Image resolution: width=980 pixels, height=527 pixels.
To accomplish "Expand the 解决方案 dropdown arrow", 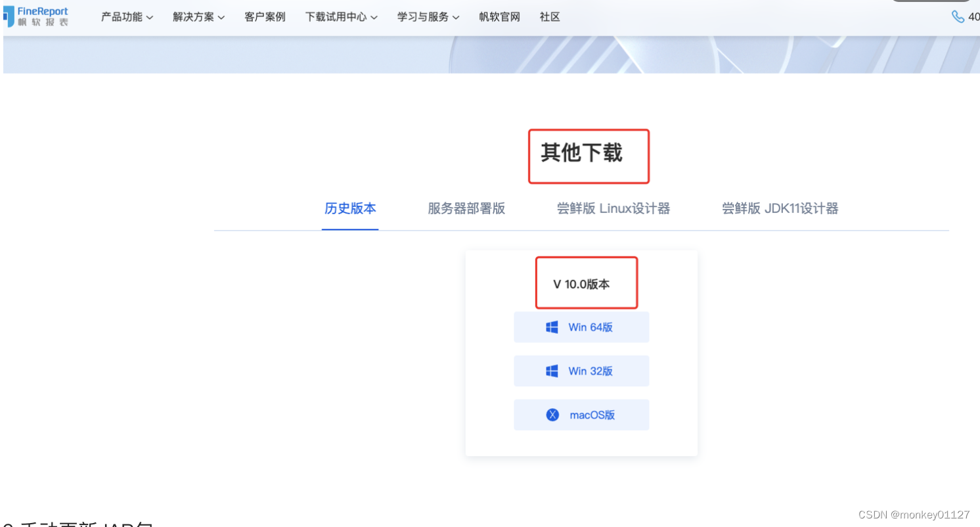I will pos(221,18).
